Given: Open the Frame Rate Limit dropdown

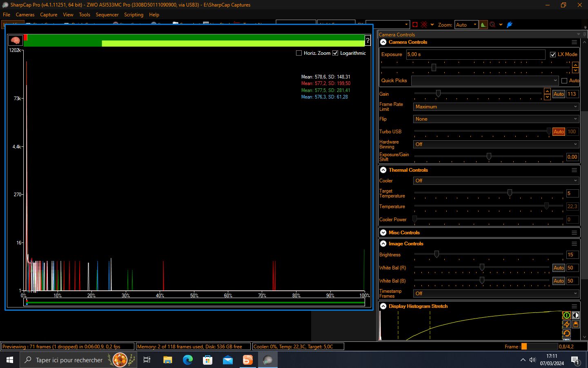Looking at the screenshot, I should tap(496, 107).
